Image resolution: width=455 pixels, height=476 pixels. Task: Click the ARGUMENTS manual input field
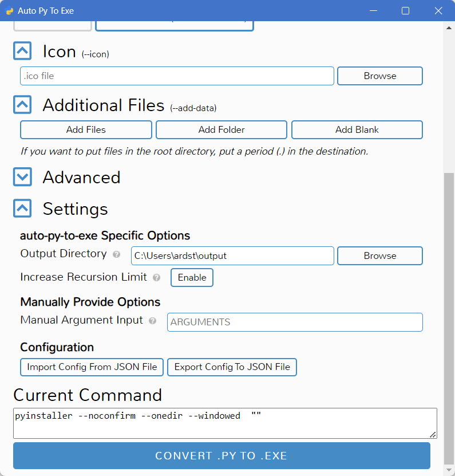[x=295, y=322]
